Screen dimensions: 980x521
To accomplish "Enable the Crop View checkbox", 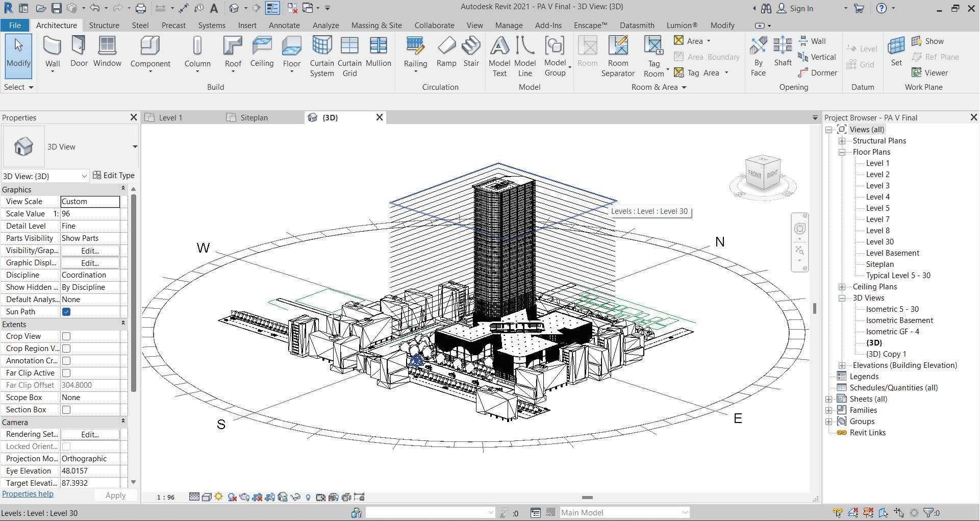I will [66, 336].
